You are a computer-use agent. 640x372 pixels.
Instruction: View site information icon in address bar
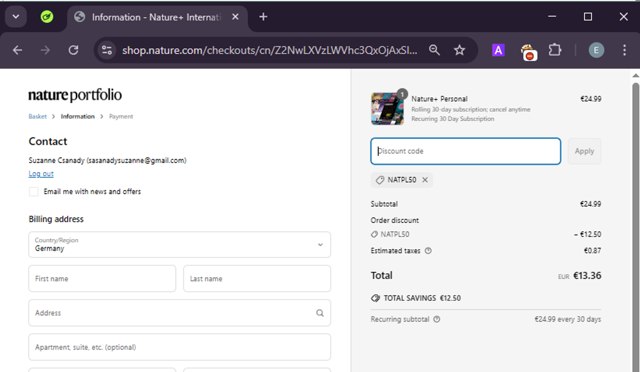[x=107, y=50]
